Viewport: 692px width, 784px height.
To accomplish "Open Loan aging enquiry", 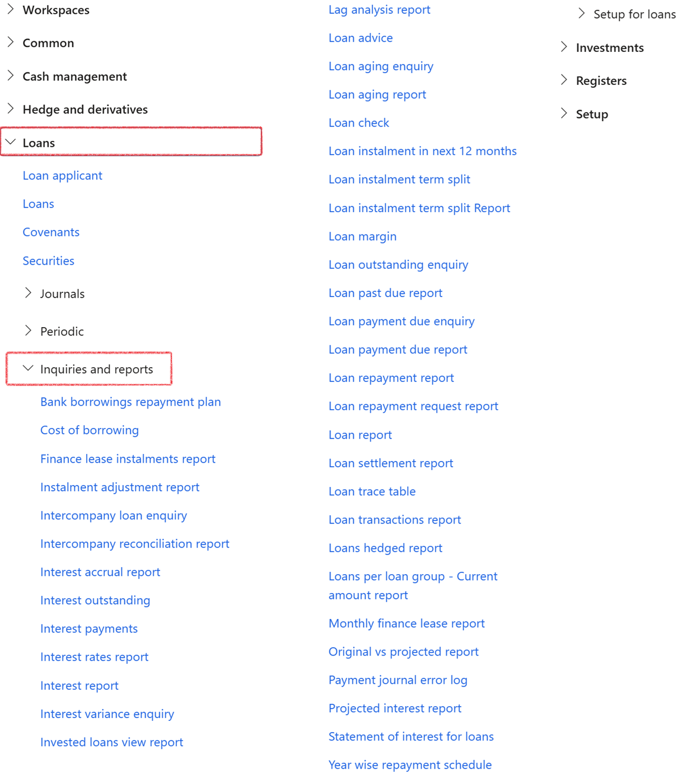I will tap(381, 66).
